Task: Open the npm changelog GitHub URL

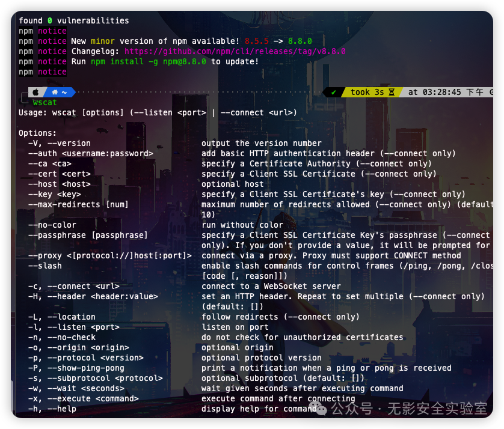Action: (x=235, y=52)
